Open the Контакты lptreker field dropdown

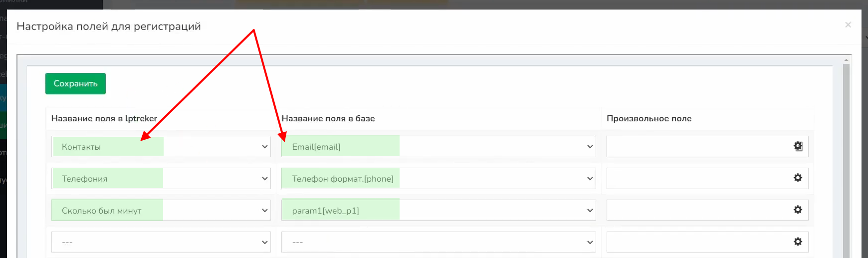[x=161, y=147]
